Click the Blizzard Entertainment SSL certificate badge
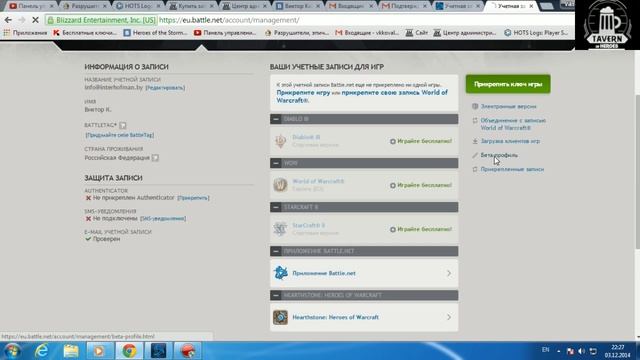Screen dimensions: 640x360 101,20
